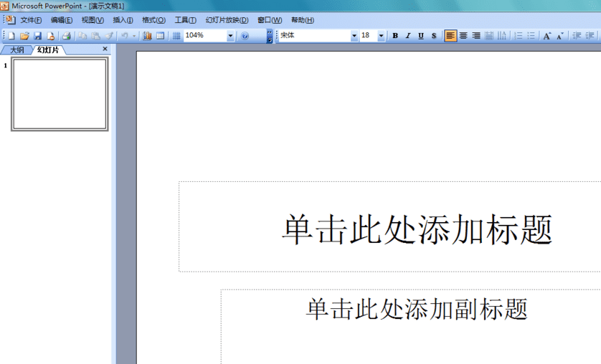Toggle text shadow formatting
Viewport: 601px width, 364px height.
pos(434,36)
